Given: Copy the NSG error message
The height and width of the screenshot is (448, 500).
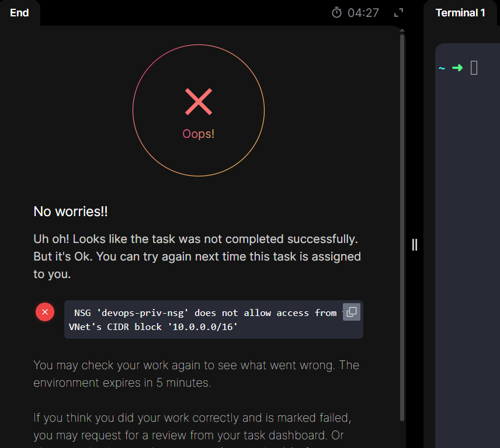Looking at the screenshot, I should point(352,312).
